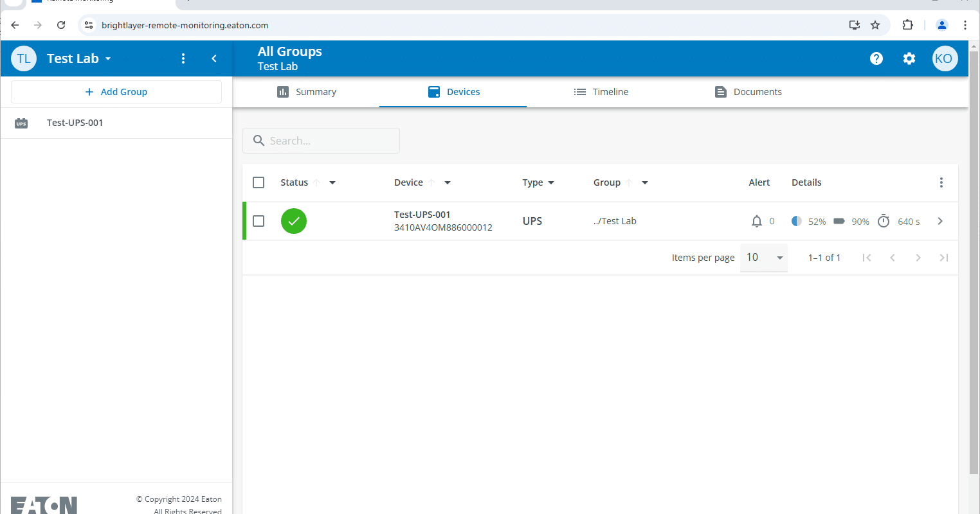
Task: Sort by the Status column arrow
Action: click(316, 182)
